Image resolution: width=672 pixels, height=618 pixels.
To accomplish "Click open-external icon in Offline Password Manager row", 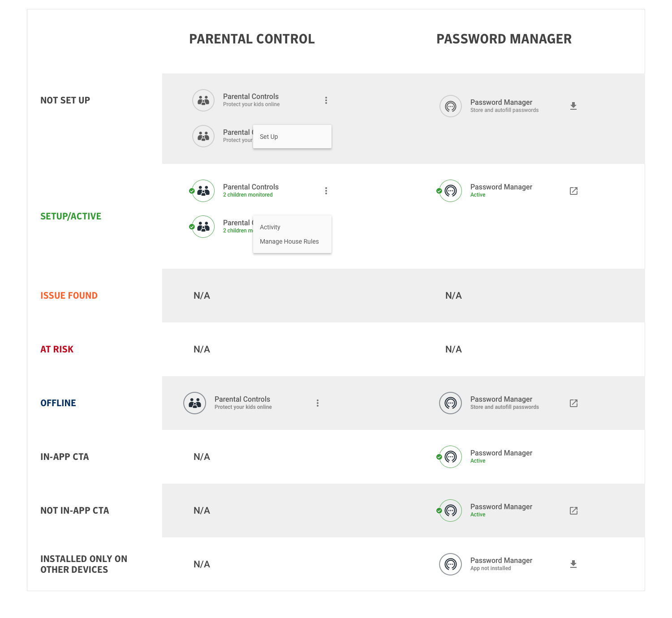I will pyautogui.click(x=573, y=403).
